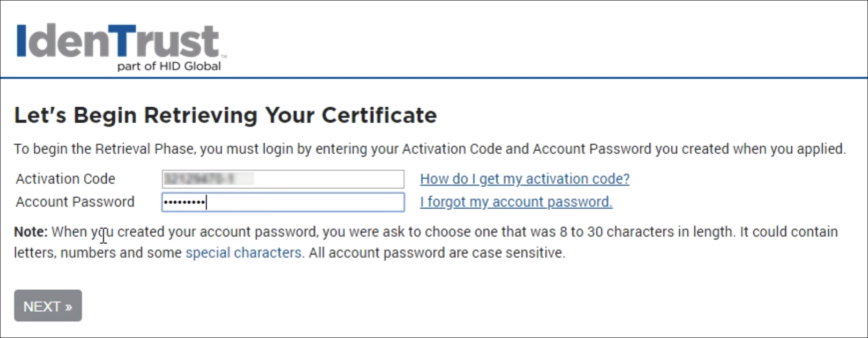This screenshot has height=338, width=868.
Task: Click 'How do I get my activation code?'
Action: [525, 179]
